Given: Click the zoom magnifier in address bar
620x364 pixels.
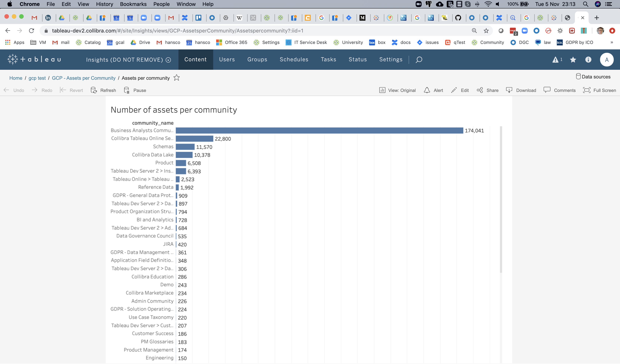Looking at the screenshot, I should coord(474,31).
